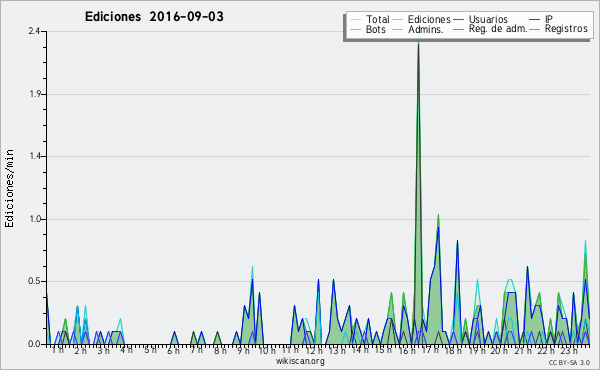This screenshot has width=600, height=370.
Task: Click the 1.9 value on Y axis
Action: (x=35, y=94)
